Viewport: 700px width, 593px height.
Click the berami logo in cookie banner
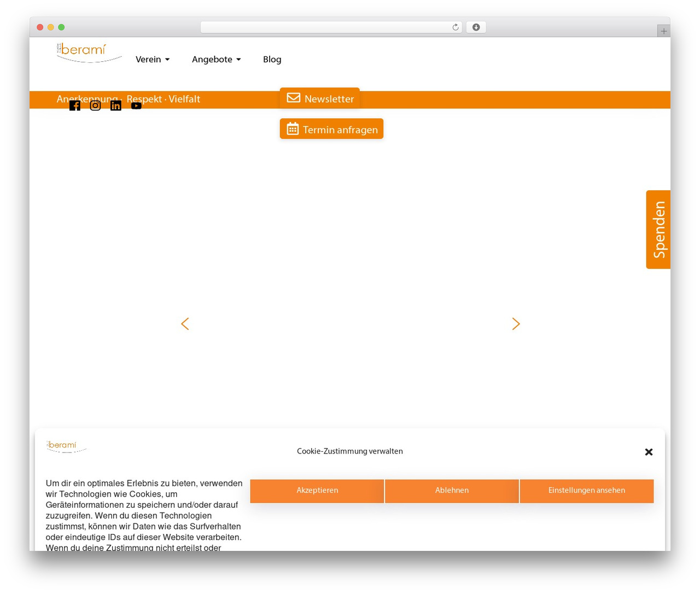(67, 446)
